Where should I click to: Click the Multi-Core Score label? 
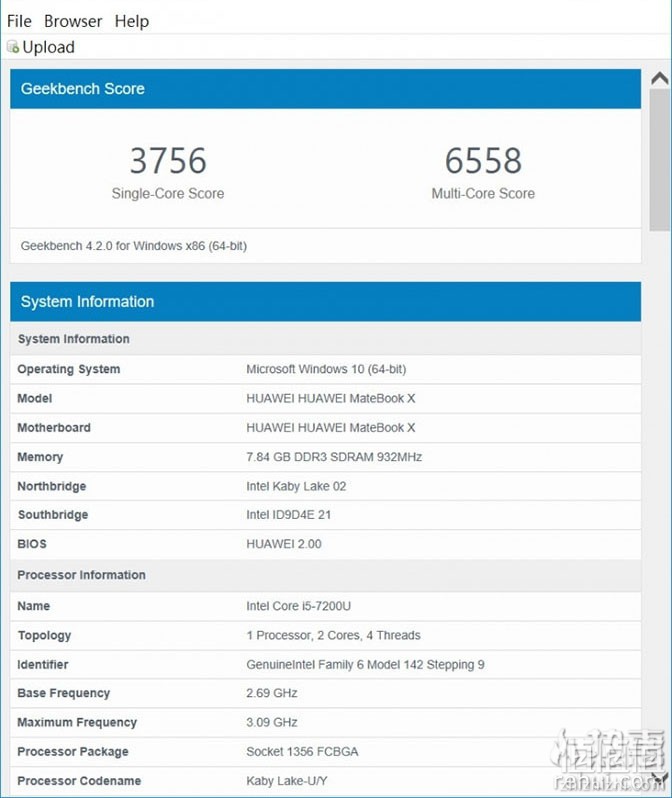[483, 193]
